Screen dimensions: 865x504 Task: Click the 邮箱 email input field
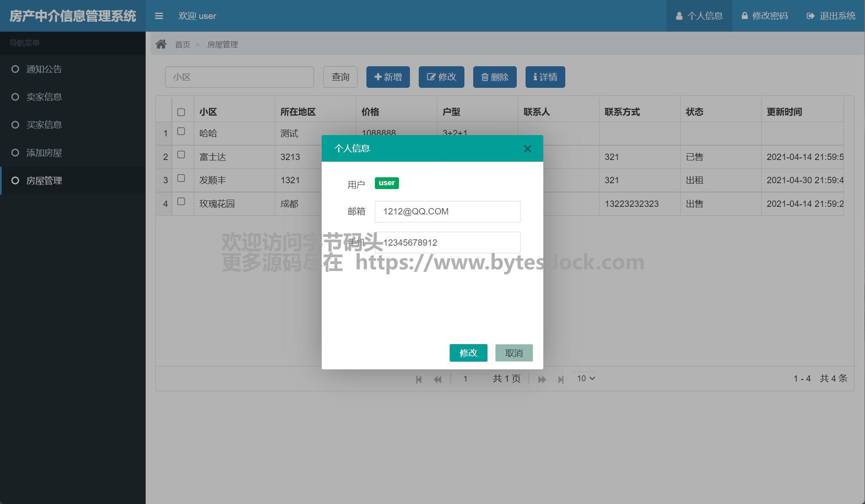(447, 211)
